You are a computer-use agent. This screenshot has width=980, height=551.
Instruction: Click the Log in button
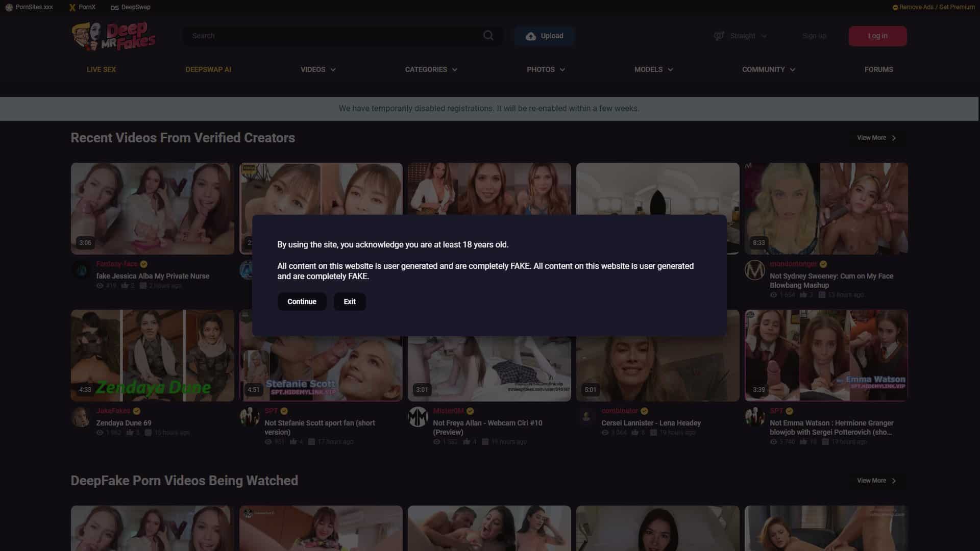(877, 36)
